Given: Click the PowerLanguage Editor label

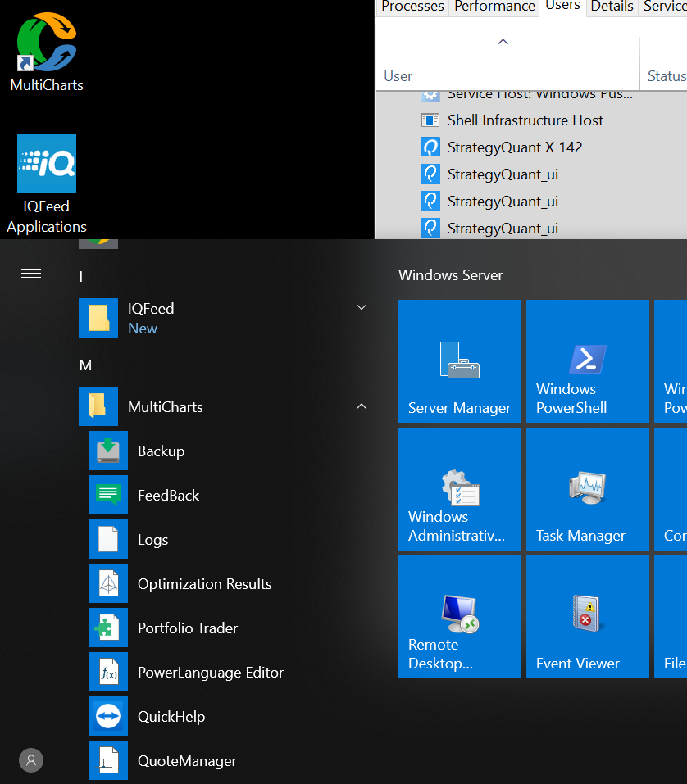Looking at the screenshot, I should (211, 673).
